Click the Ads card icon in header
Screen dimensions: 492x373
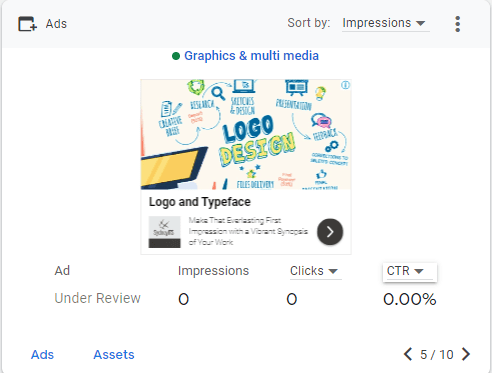click(27, 24)
